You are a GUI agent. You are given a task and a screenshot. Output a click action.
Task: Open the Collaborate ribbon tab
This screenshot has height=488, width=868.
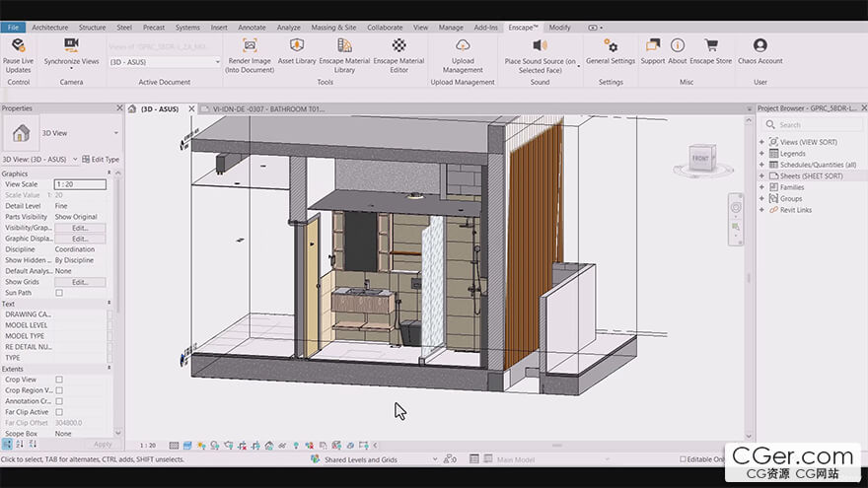(x=385, y=28)
